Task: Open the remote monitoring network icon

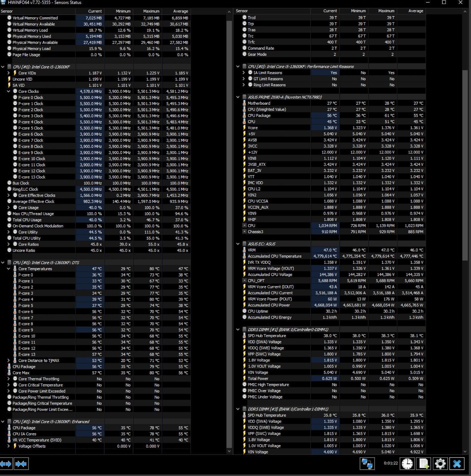Action: pos(367,464)
